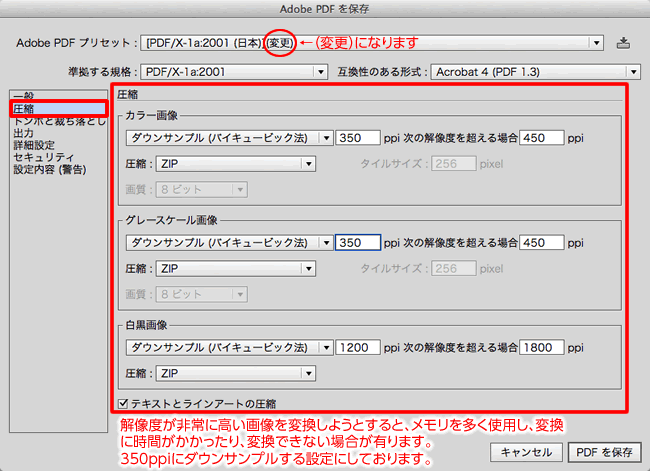Click カラー画像 画質 8 ビット dropdown
This screenshot has height=471, width=650.
click(201, 189)
